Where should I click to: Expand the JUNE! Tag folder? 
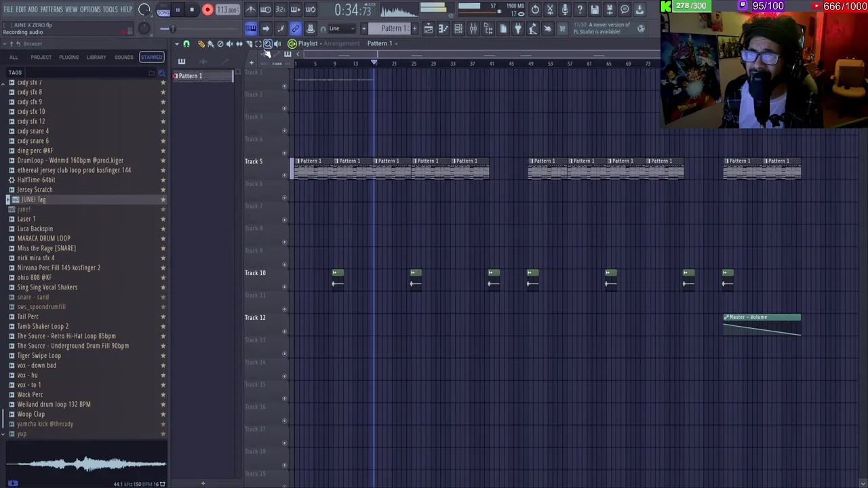pos(7,199)
